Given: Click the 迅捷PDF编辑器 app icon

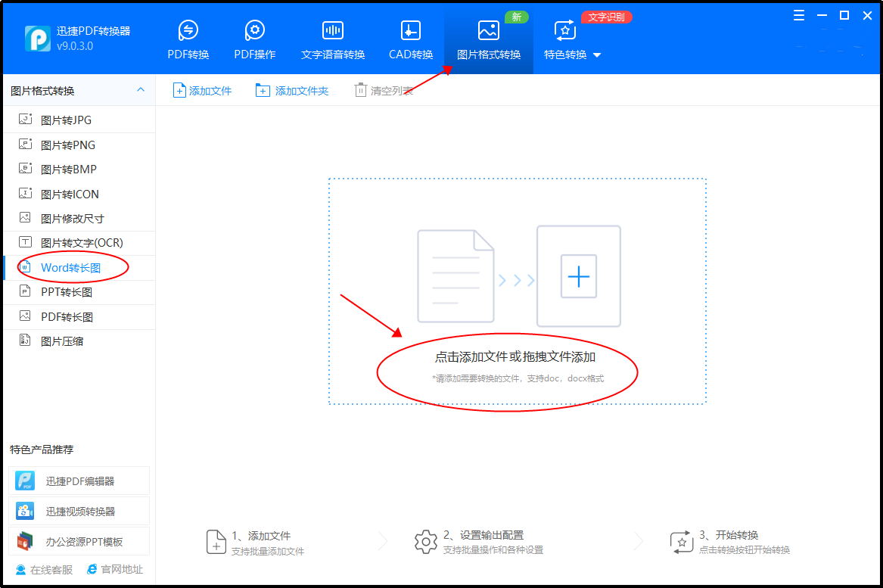Looking at the screenshot, I should [25, 481].
